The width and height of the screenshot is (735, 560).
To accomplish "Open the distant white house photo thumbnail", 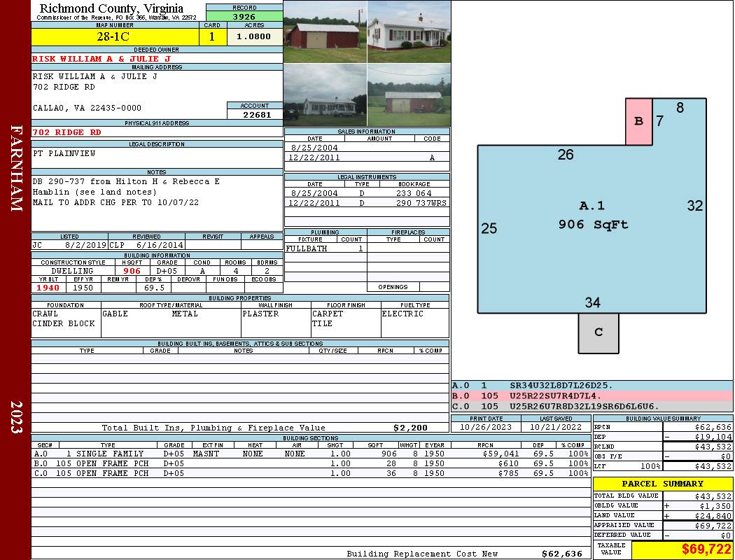I will 325,94.
